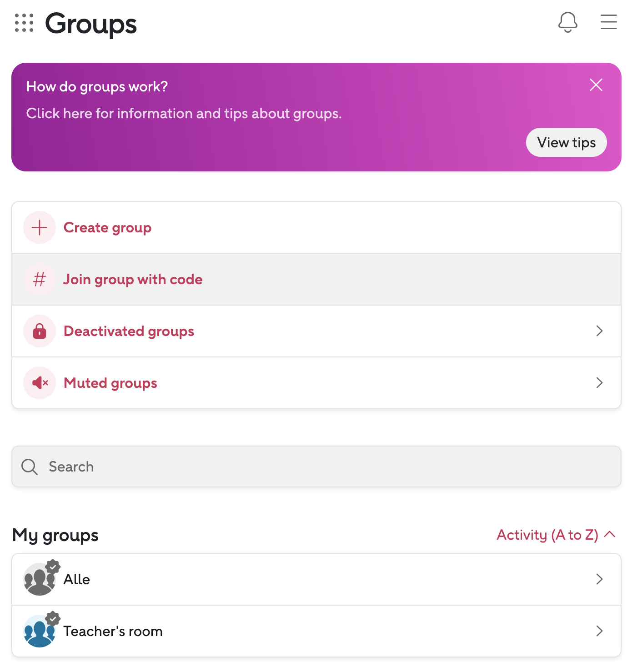Dismiss the groups tips banner
632x672 pixels.
(596, 85)
